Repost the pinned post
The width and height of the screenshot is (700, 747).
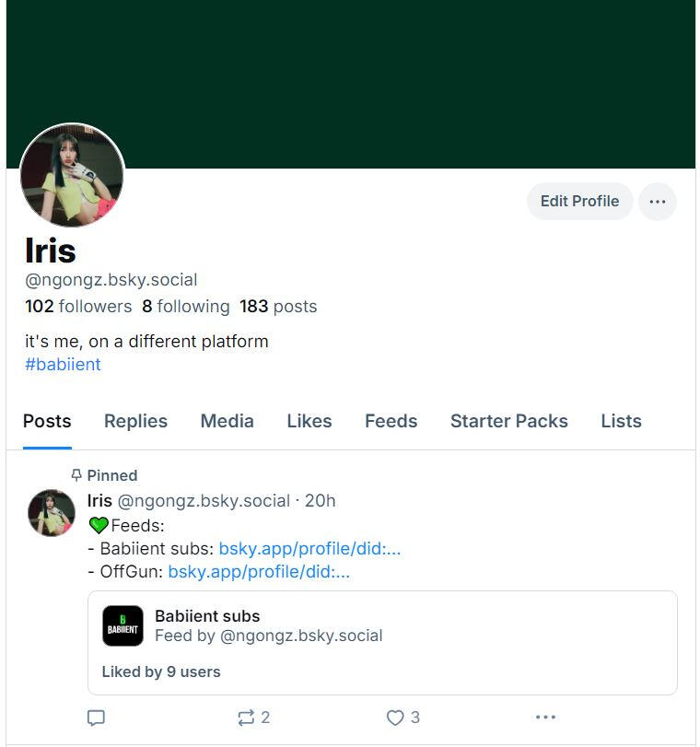tap(247, 718)
